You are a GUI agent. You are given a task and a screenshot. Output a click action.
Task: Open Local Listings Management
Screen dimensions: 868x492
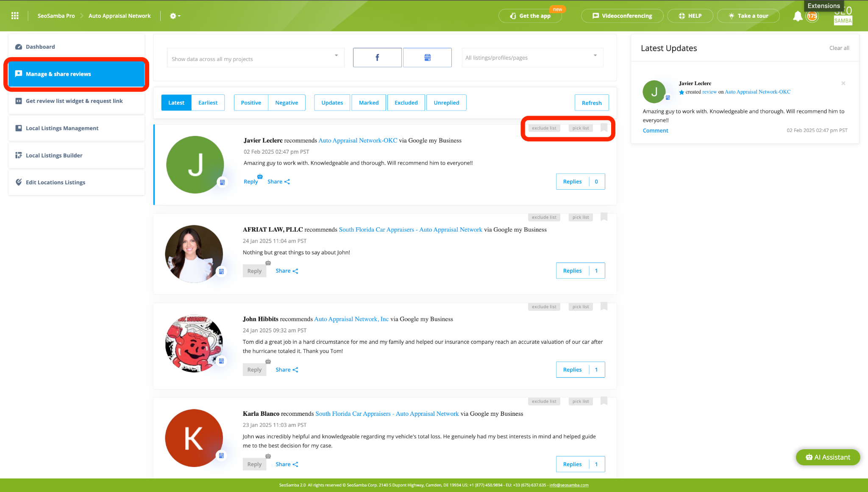tap(77, 128)
